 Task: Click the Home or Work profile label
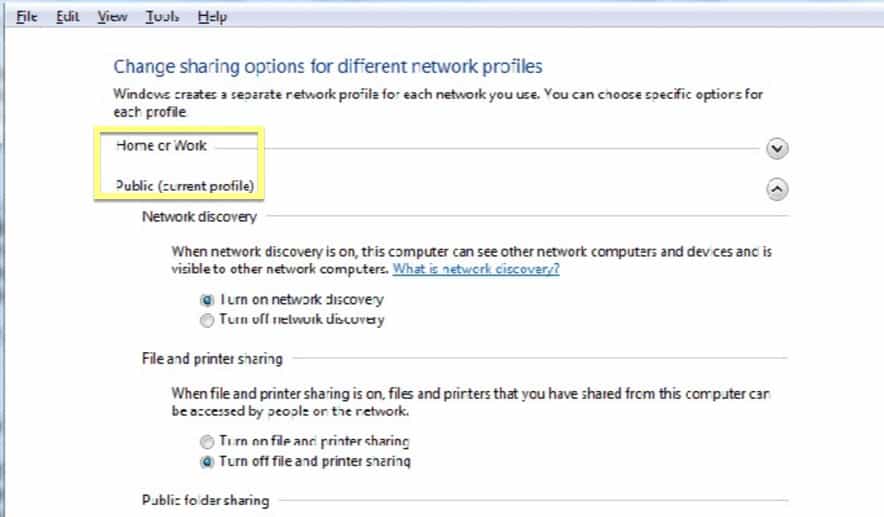(x=161, y=145)
